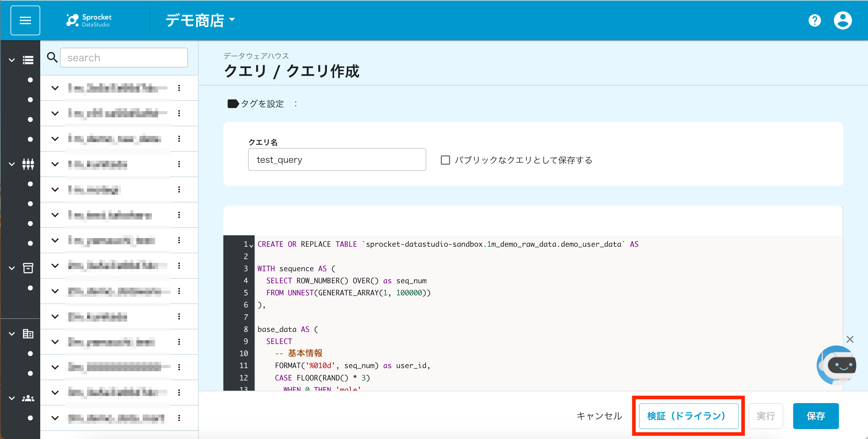Image resolution: width=868 pixels, height=439 pixels.
Task: Click the 実行 button
Action: pos(765,416)
